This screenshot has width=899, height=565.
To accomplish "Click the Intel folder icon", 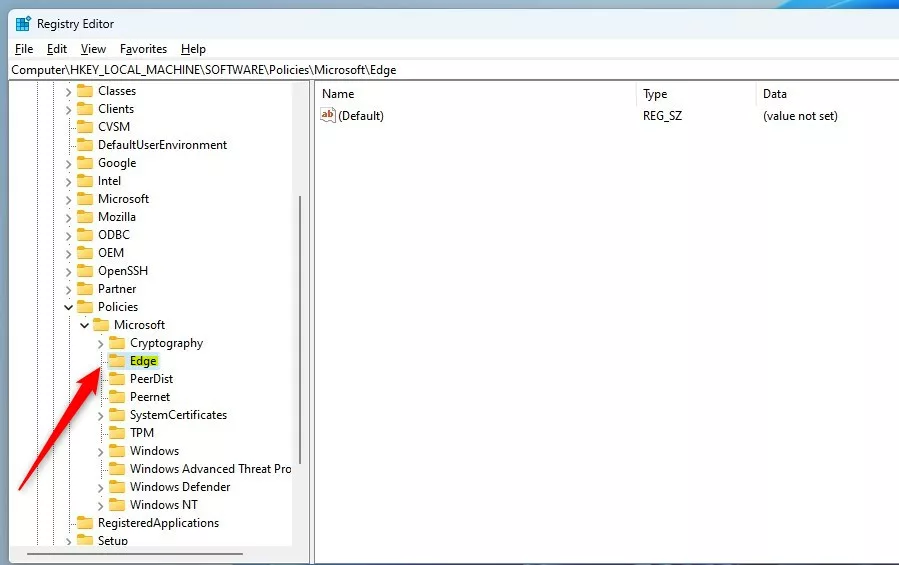I will point(85,181).
